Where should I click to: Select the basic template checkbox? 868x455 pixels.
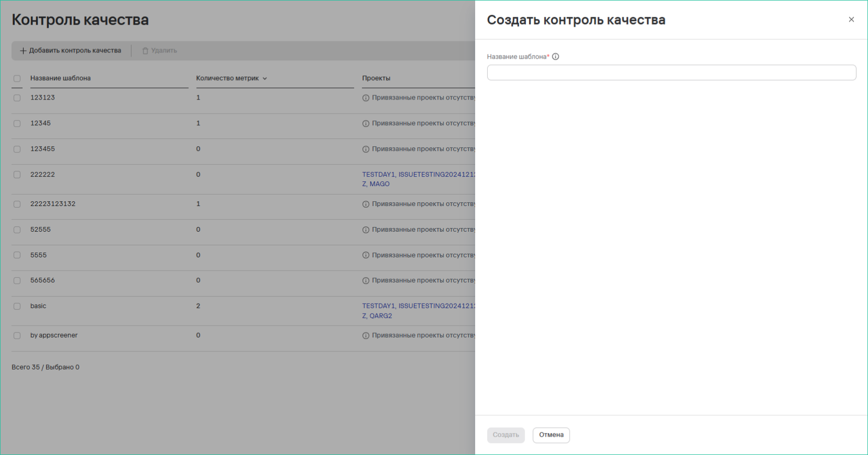pyautogui.click(x=17, y=307)
